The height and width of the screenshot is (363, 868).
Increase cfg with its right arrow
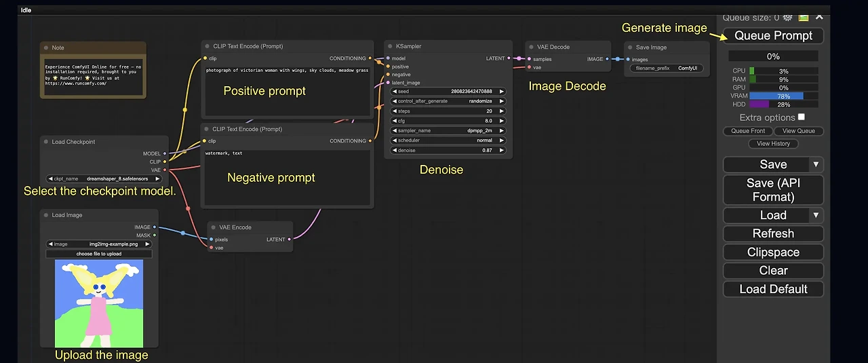[x=501, y=121]
